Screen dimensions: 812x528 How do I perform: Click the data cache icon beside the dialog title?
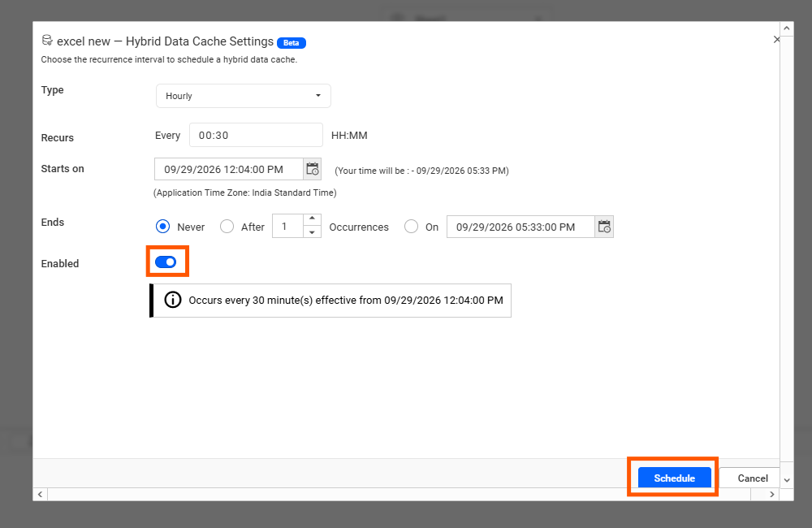pos(47,41)
